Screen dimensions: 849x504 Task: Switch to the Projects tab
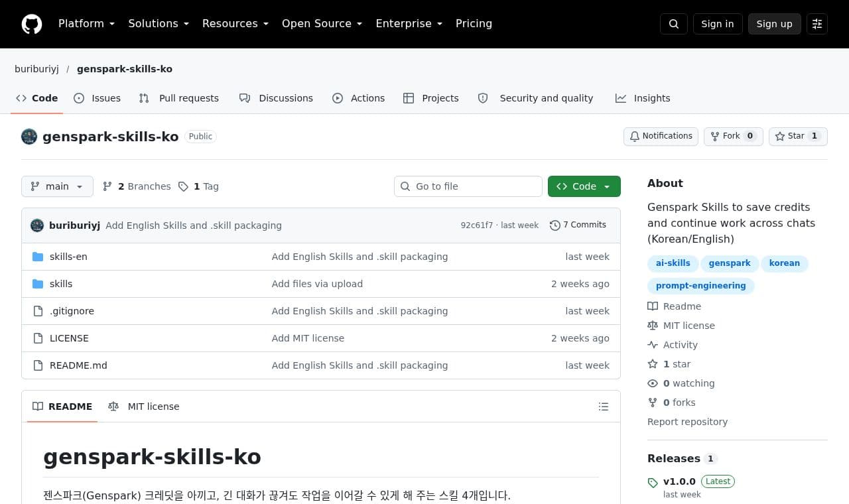click(431, 98)
